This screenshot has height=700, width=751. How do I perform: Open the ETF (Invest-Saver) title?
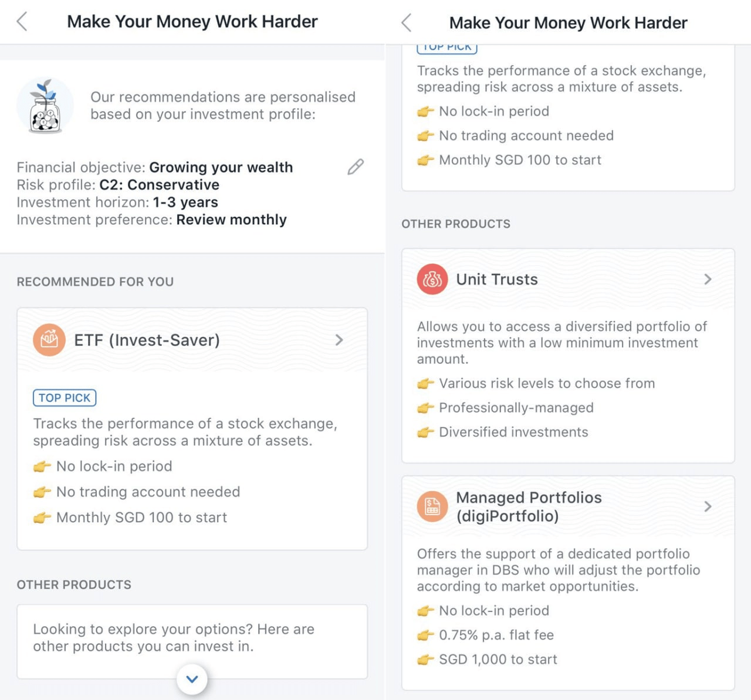point(147,340)
